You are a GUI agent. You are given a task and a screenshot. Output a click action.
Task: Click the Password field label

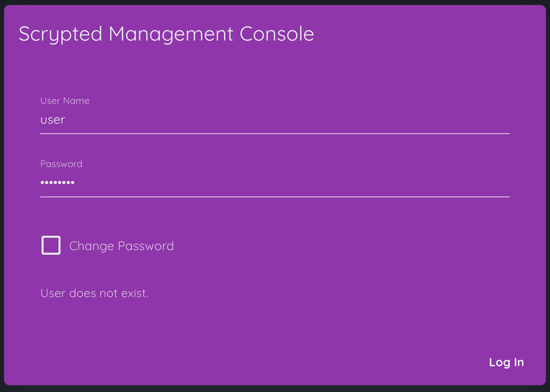[x=61, y=163]
